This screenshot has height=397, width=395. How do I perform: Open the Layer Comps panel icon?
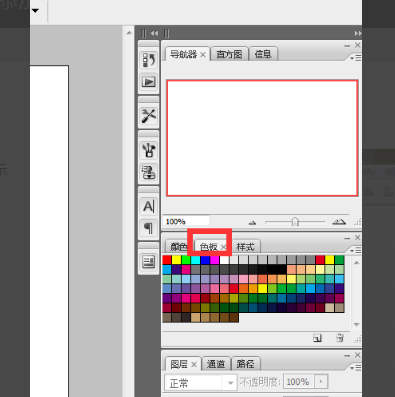tap(149, 262)
